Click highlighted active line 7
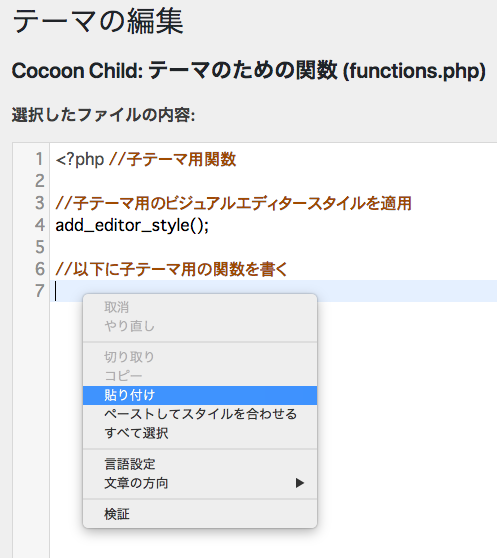The height and width of the screenshot is (558, 497). pos(273,291)
